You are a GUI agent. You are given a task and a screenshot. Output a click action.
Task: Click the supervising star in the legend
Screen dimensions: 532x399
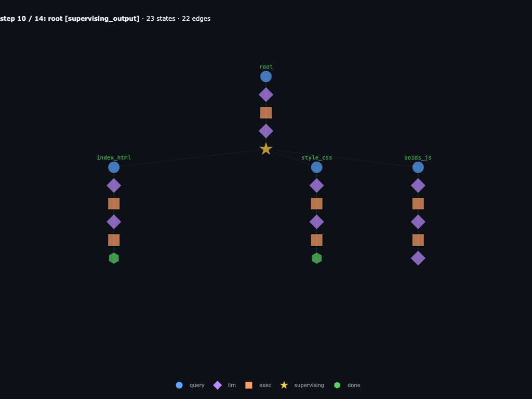[x=284, y=385]
